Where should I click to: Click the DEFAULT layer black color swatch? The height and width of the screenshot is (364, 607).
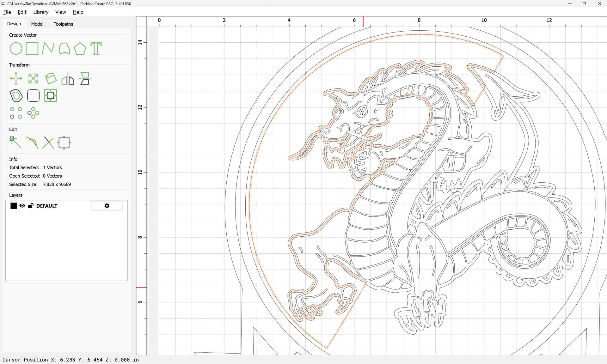[x=14, y=206]
